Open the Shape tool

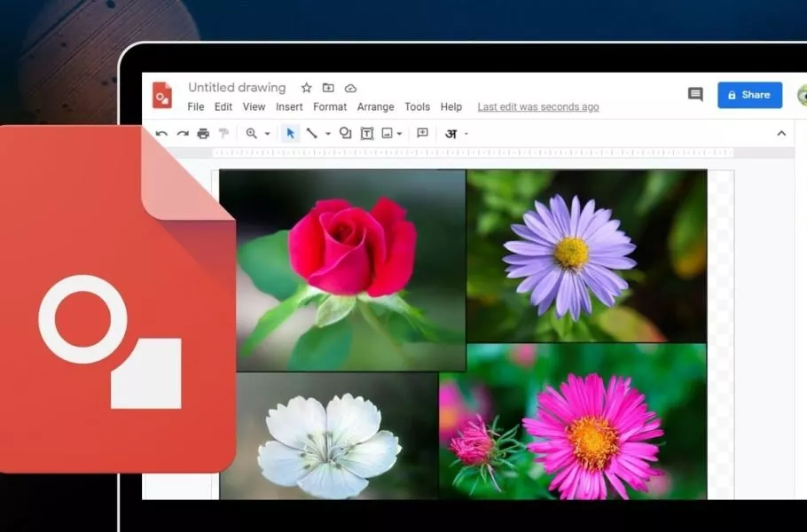[345, 133]
